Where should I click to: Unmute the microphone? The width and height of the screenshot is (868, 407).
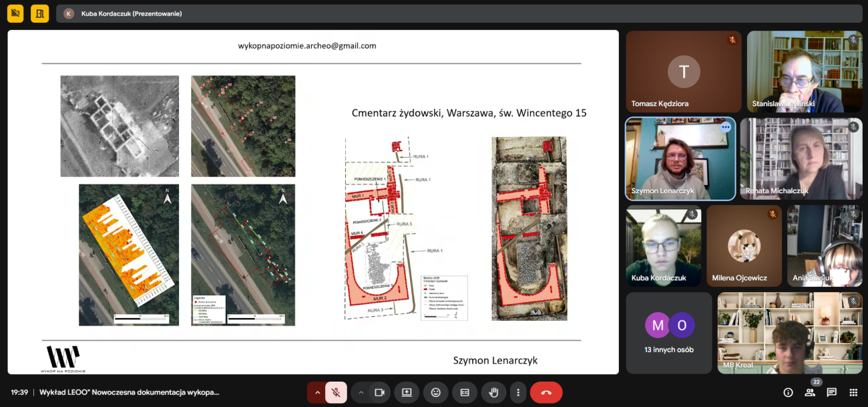click(336, 392)
